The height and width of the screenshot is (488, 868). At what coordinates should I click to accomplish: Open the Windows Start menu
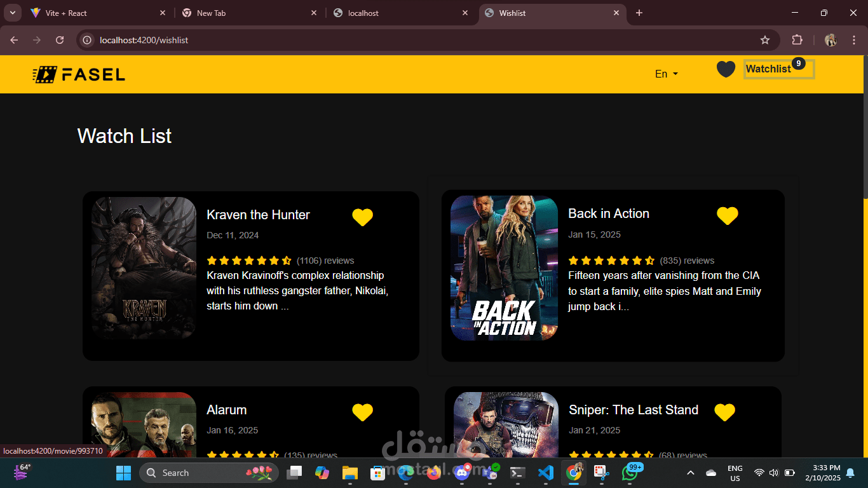pos(123,473)
